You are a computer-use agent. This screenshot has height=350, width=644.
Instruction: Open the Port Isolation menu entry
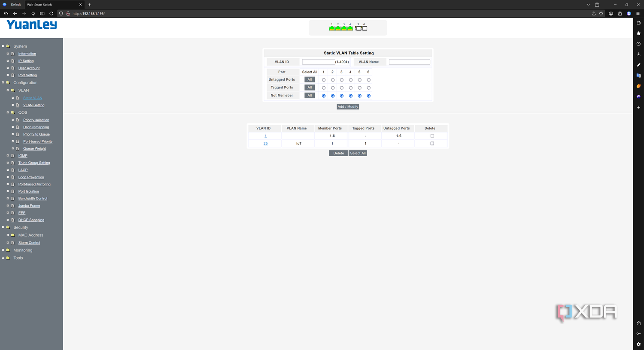pyautogui.click(x=28, y=191)
